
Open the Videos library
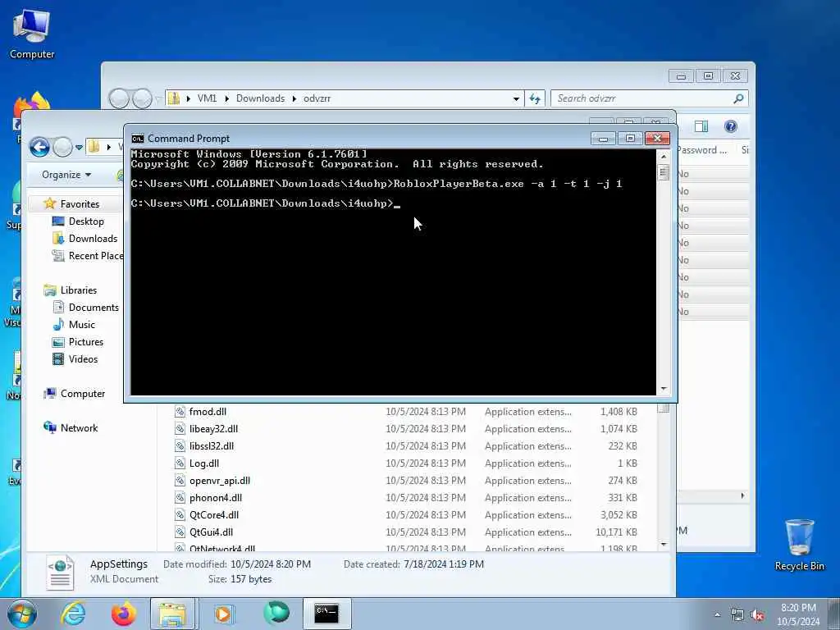[83, 359]
